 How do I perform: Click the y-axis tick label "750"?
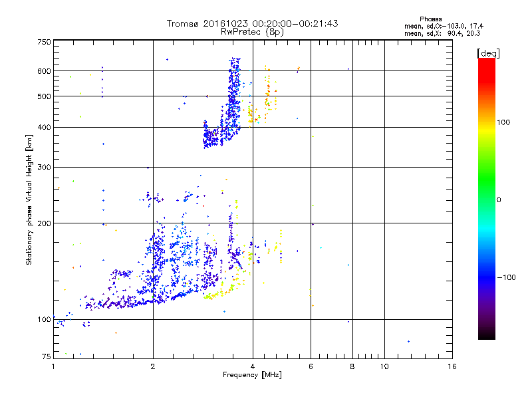[45, 42]
